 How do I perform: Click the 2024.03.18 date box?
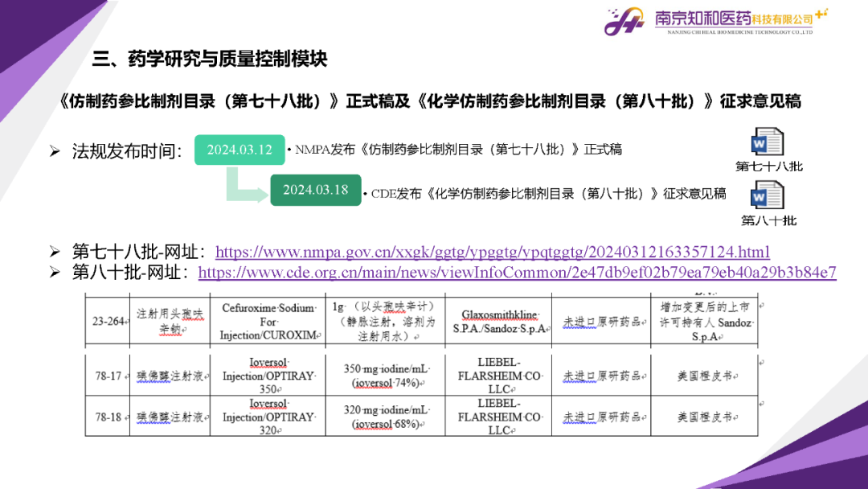[x=315, y=190]
